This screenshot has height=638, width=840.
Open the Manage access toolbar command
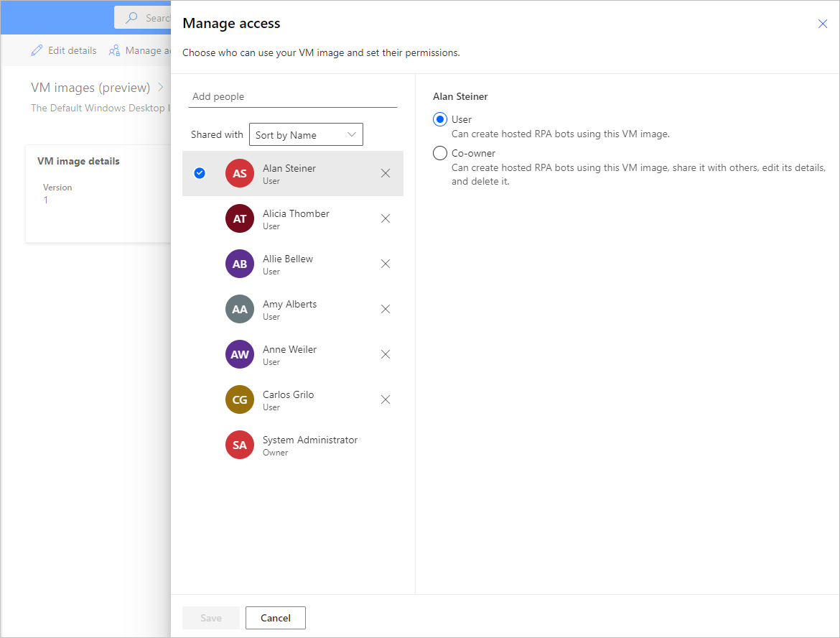pos(140,51)
